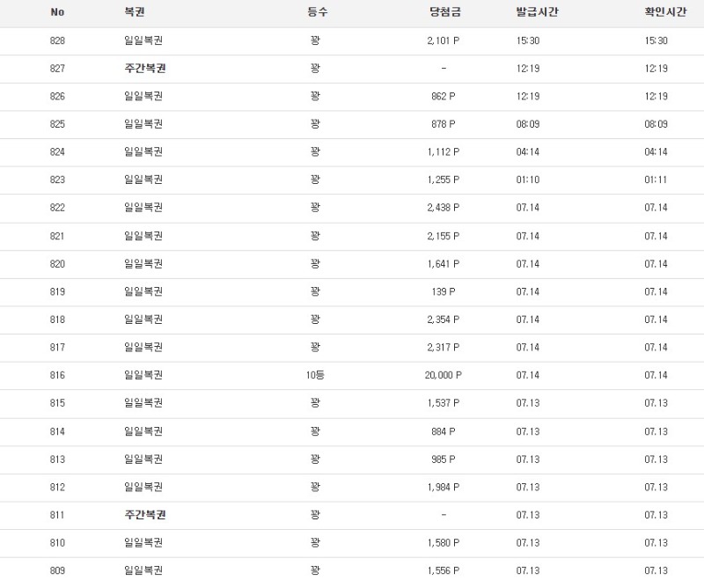The image size is (704, 588).
Task: Click the 복권 column header
Action: (x=135, y=12)
